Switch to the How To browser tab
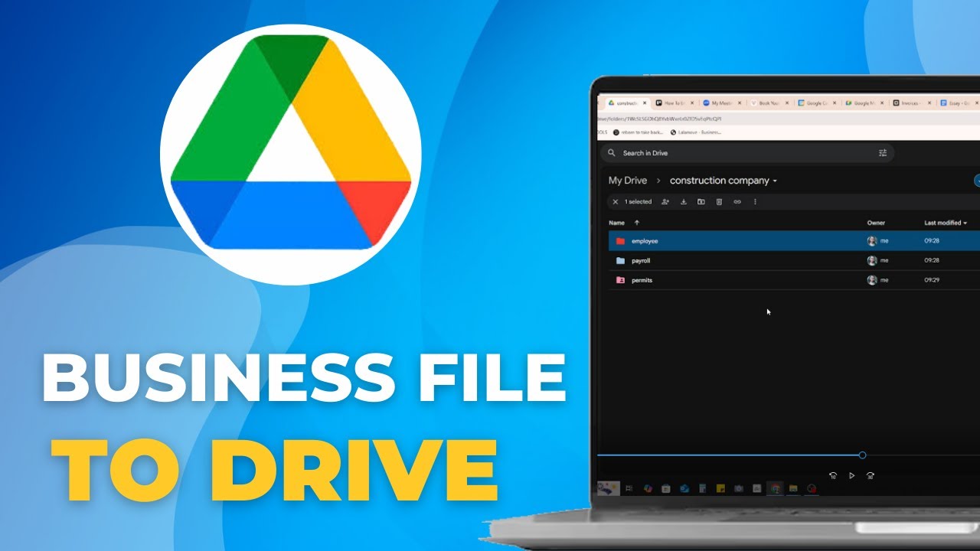The width and height of the screenshot is (980, 551). click(x=674, y=103)
